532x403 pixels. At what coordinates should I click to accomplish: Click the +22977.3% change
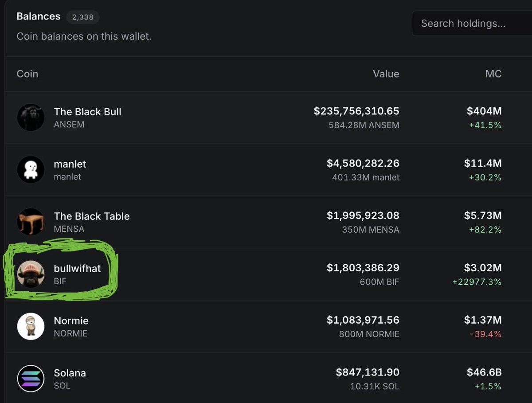[x=477, y=282]
